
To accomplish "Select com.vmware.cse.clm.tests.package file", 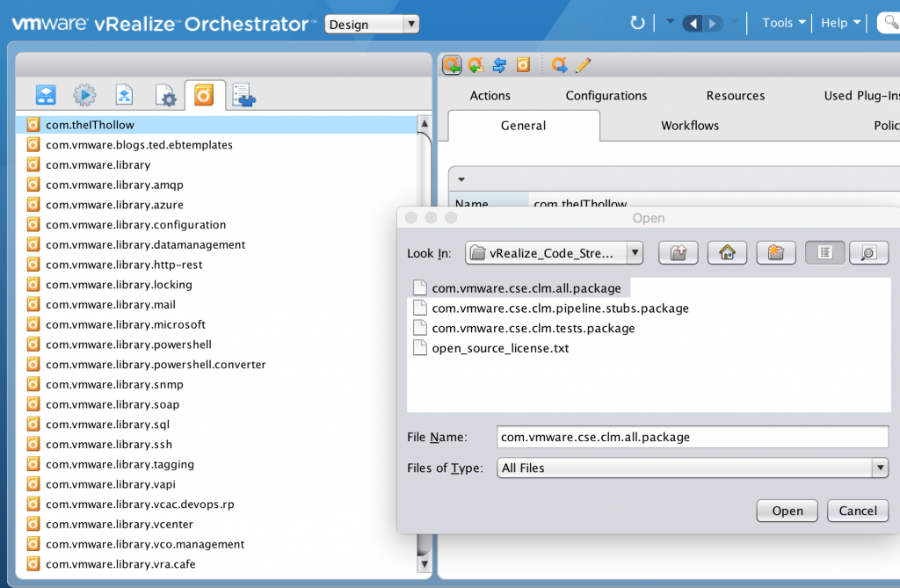I will (x=533, y=328).
